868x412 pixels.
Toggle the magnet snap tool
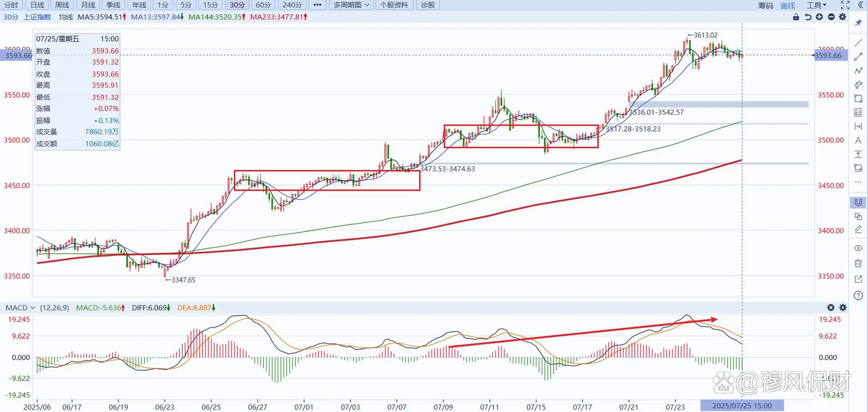tap(858, 202)
